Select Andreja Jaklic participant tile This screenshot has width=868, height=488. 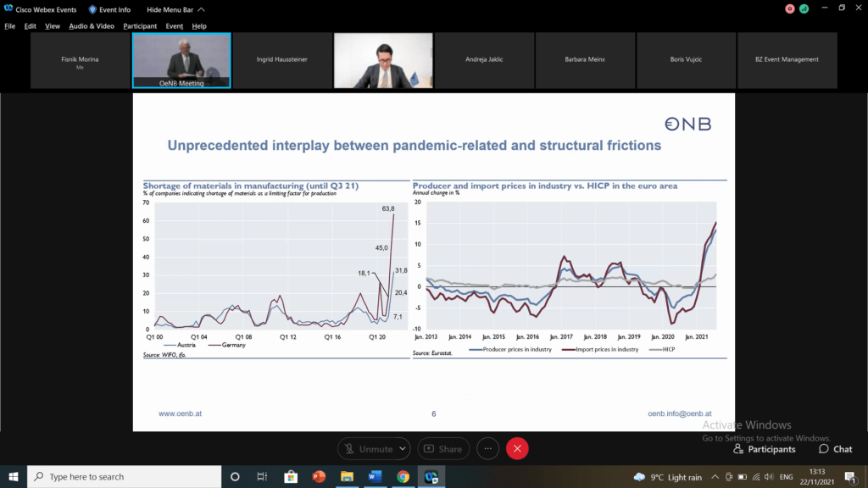tap(484, 60)
